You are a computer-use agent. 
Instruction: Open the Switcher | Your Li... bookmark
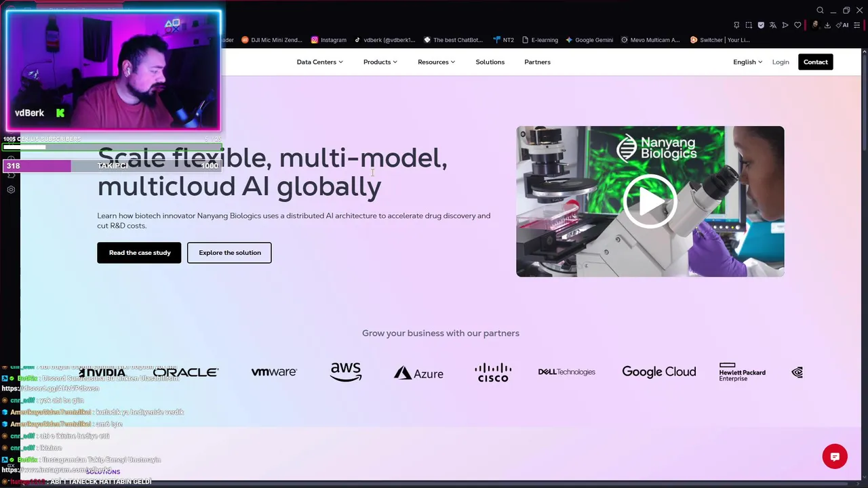719,40
